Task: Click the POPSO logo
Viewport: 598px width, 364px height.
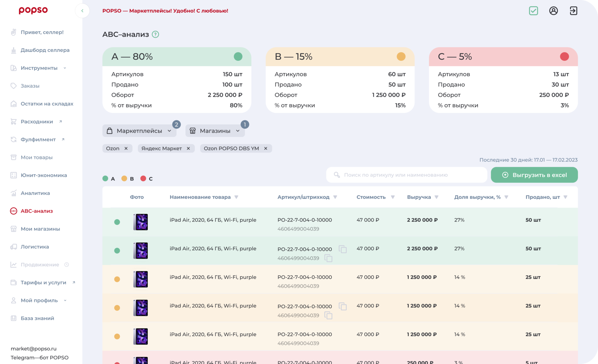Action: (33, 11)
